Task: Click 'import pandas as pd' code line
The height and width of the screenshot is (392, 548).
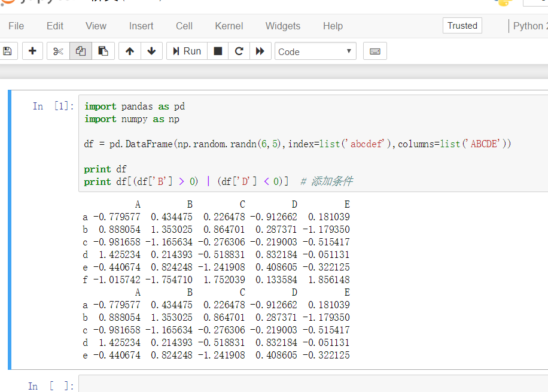Action: point(135,107)
